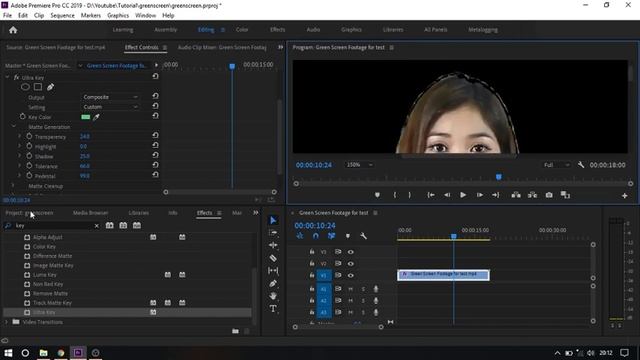Collapse Matte Generation group
The height and width of the screenshot is (360, 640).
pyautogui.click(x=13, y=127)
